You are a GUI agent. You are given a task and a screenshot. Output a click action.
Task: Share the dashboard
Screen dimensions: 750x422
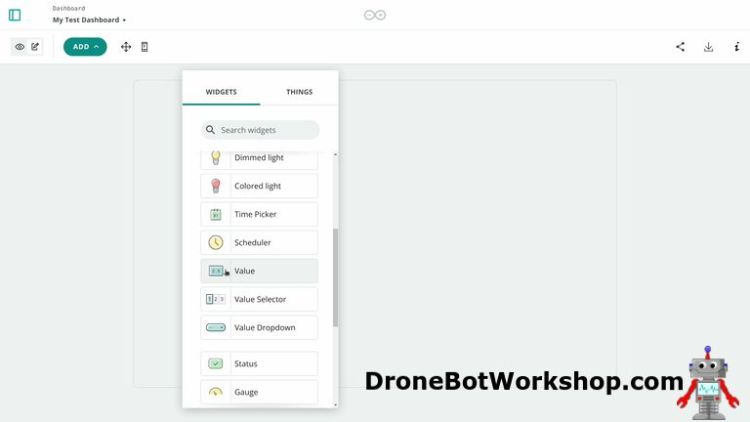click(680, 47)
